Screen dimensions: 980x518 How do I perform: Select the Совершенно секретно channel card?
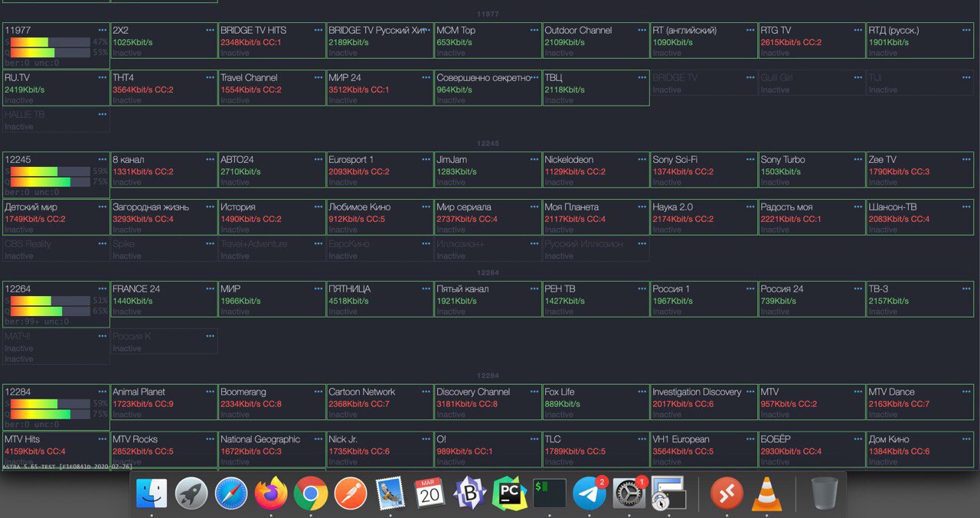click(488, 89)
